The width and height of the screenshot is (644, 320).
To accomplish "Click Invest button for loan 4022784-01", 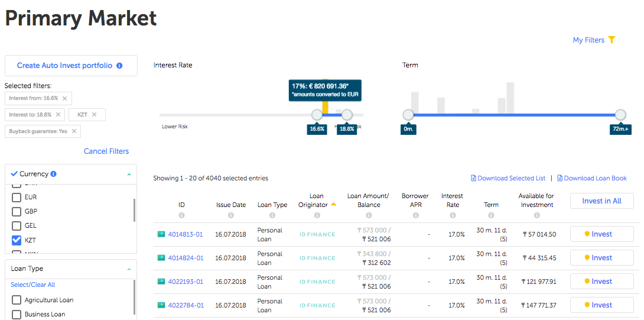I will (x=601, y=305).
